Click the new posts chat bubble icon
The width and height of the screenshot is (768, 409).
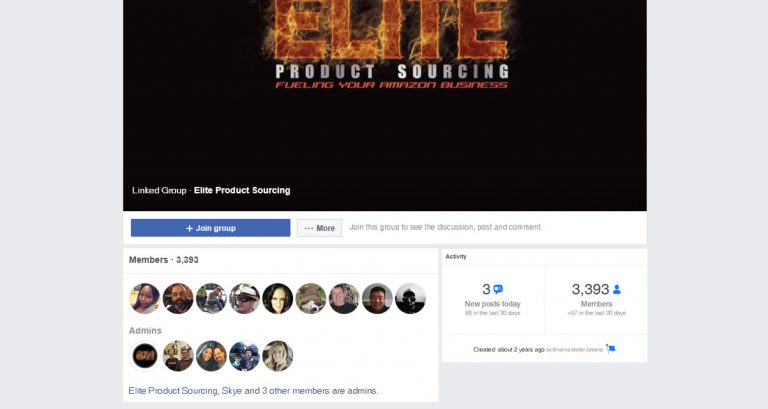(498, 289)
